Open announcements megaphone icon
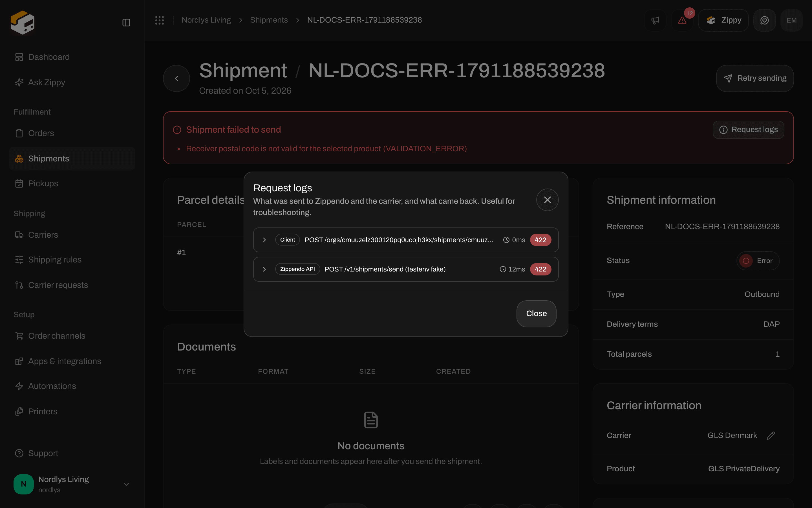This screenshot has height=508, width=812. pyautogui.click(x=655, y=21)
